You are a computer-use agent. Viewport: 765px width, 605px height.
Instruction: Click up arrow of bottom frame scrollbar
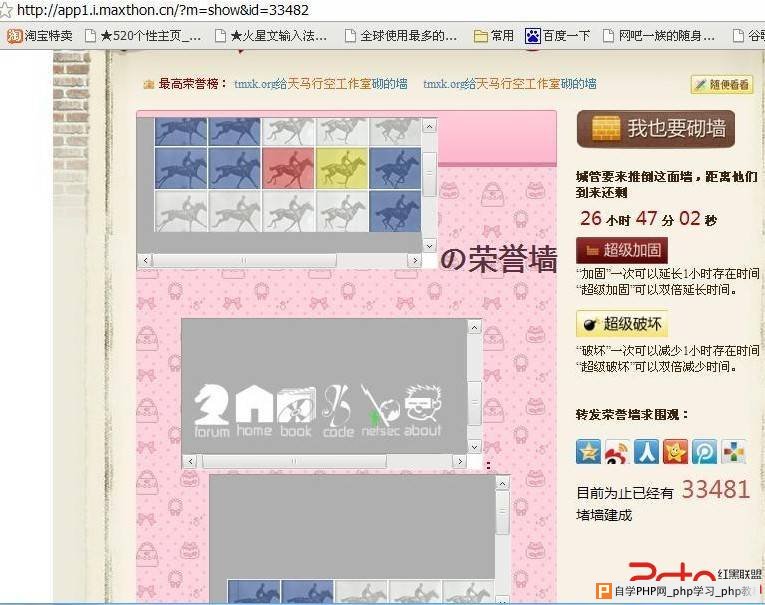[503, 483]
